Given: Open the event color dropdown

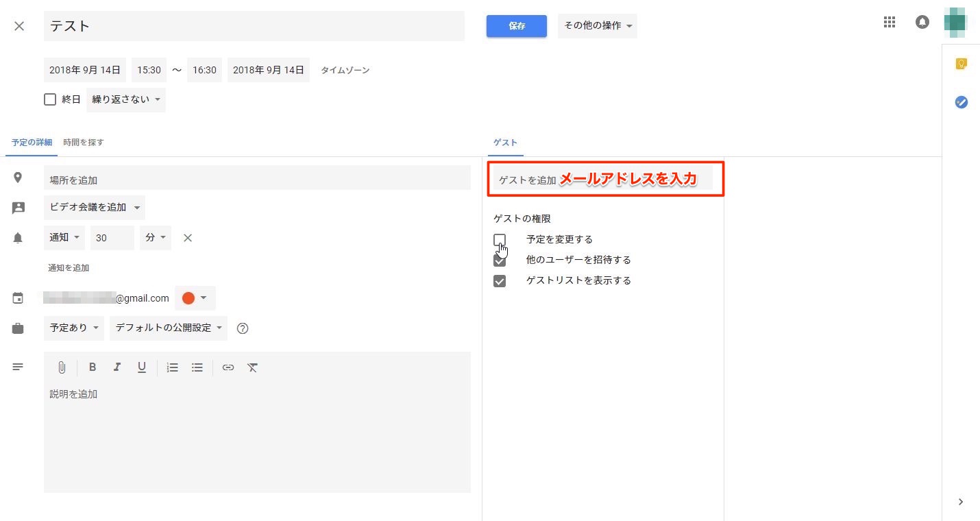Looking at the screenshot, I should point(195,298).
